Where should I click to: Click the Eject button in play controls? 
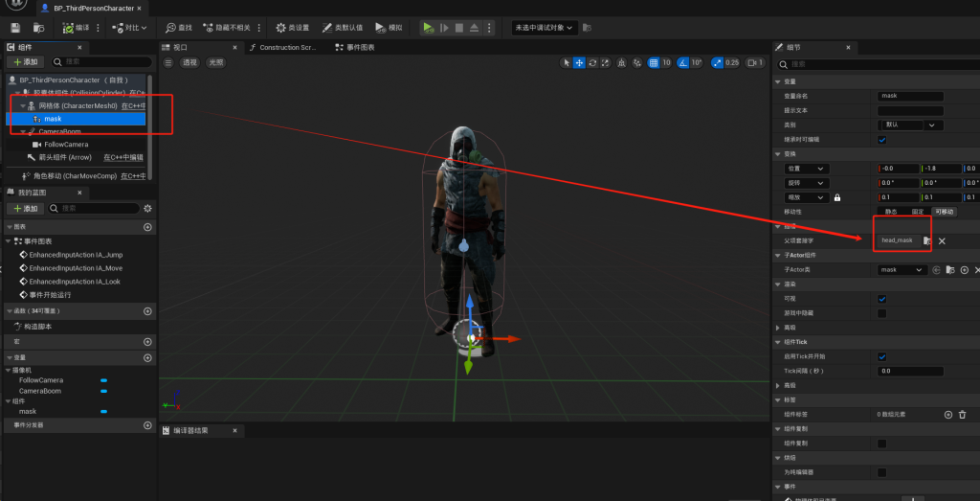pos(474,28)
